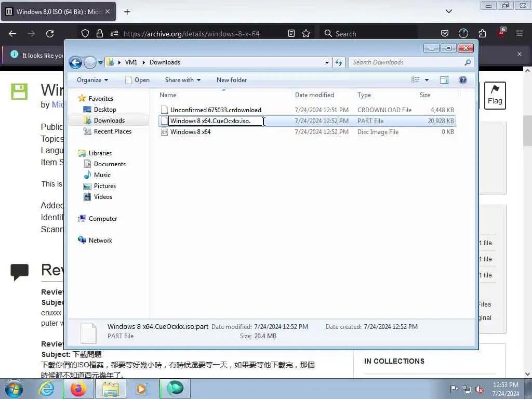The image size is (532, 399).
Task: Click the Firefox Search box
Action: tap(369, 34)
